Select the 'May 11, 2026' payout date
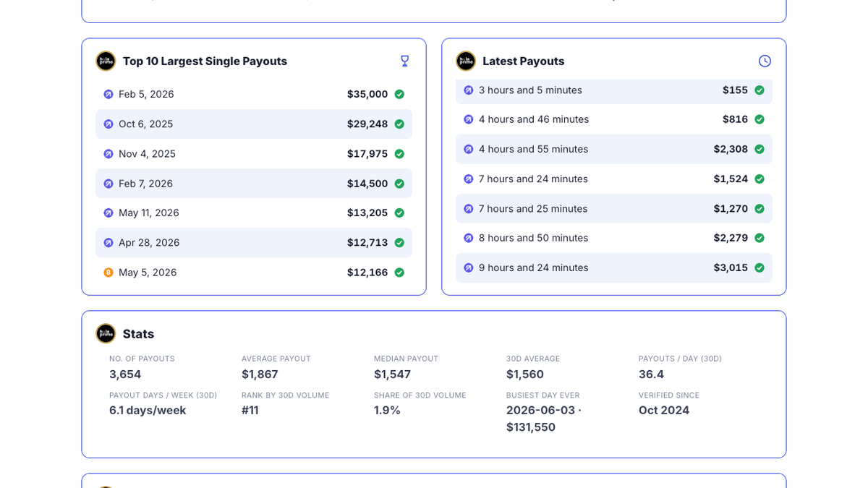This screenshot has width=868, height=488. 149,213
